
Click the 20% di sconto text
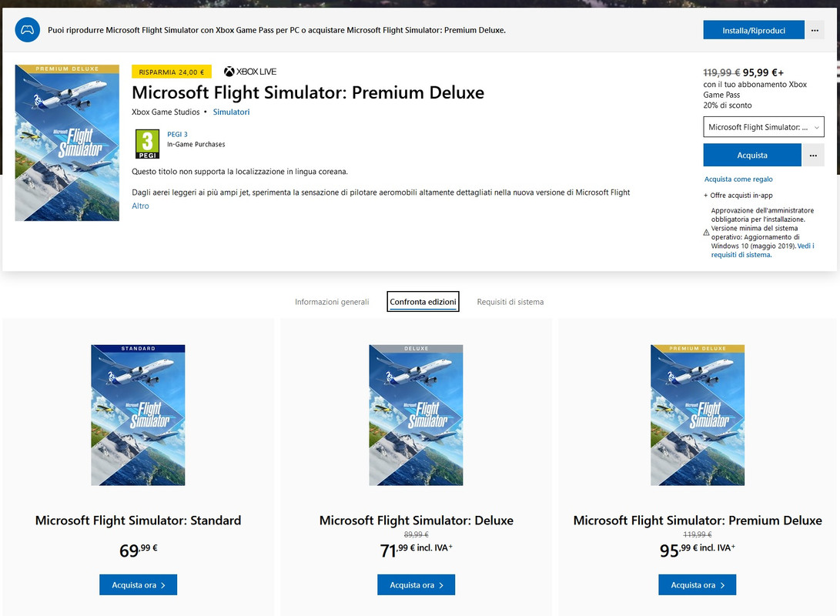click(x=728, y=105)
